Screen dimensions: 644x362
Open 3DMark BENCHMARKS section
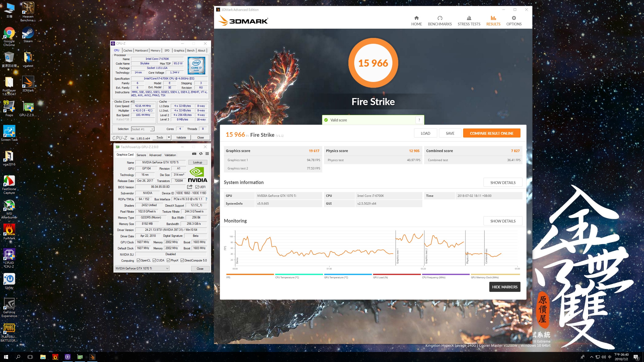[440, 21]
